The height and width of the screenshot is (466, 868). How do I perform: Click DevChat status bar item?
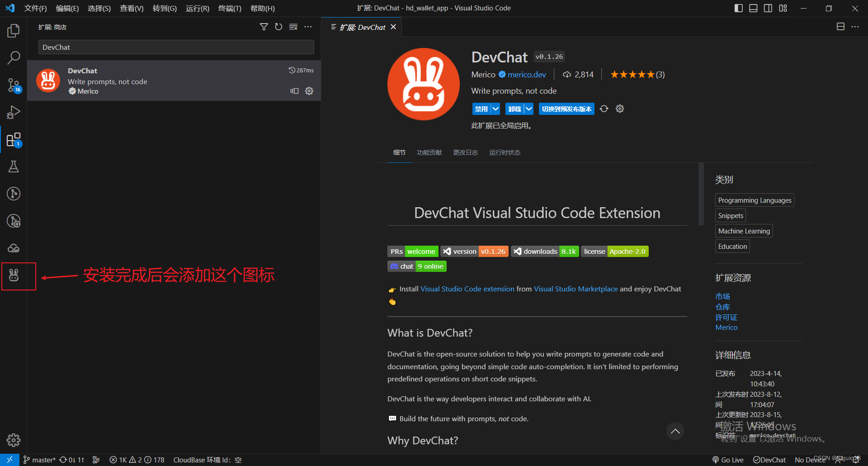tap(769, 460)
